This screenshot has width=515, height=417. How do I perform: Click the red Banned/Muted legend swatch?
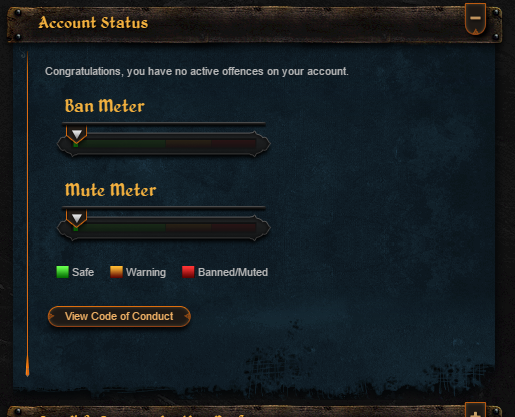tap(188, 272)
